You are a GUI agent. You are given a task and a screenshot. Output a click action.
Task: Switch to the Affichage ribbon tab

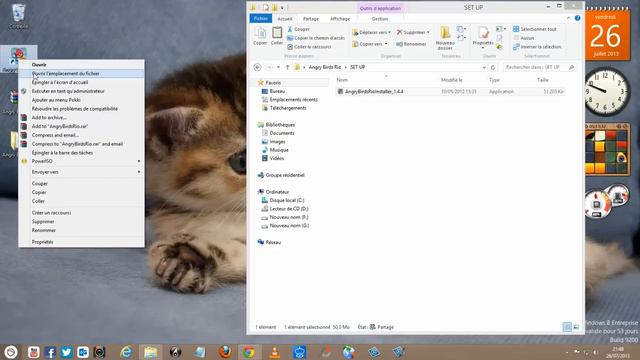tap(340, 19)
